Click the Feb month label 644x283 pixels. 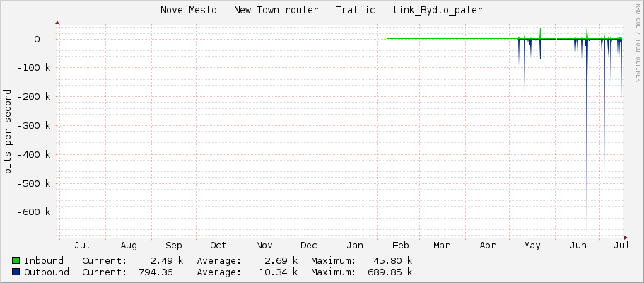coord(400,246)
